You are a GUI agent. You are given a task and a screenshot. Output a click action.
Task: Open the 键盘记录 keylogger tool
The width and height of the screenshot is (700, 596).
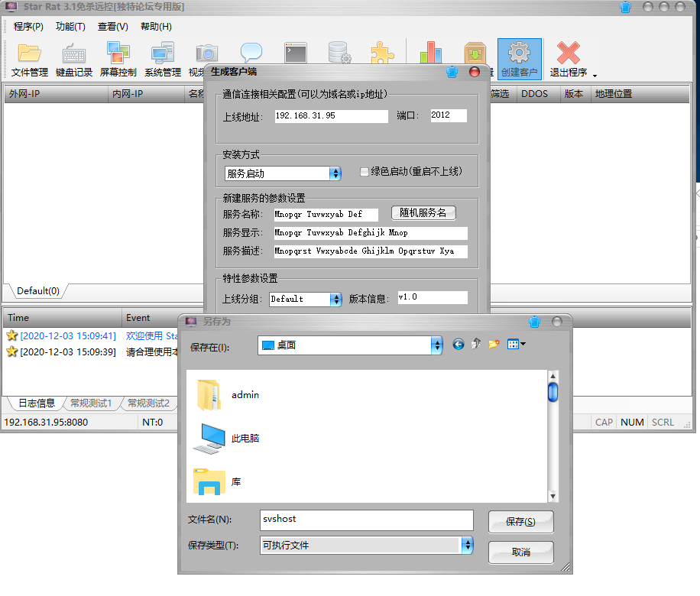click(x=73, y=60)
